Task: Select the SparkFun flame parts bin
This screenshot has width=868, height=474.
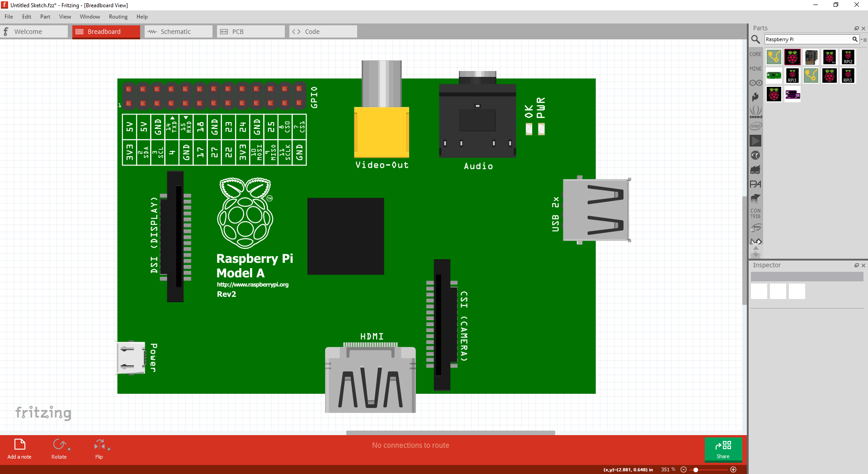Action: 755,97
